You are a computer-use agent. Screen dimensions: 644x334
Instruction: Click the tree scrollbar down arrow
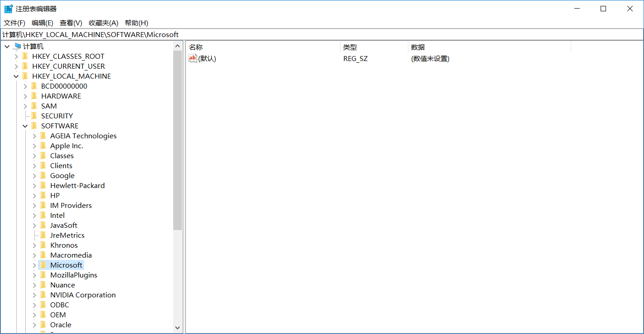(177, 328)
